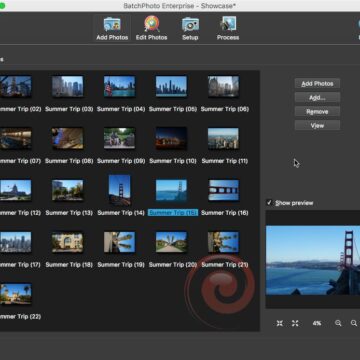Switch to the Process step
The height and width of the screenshot is (360, 360).
[x=228, y=28]
